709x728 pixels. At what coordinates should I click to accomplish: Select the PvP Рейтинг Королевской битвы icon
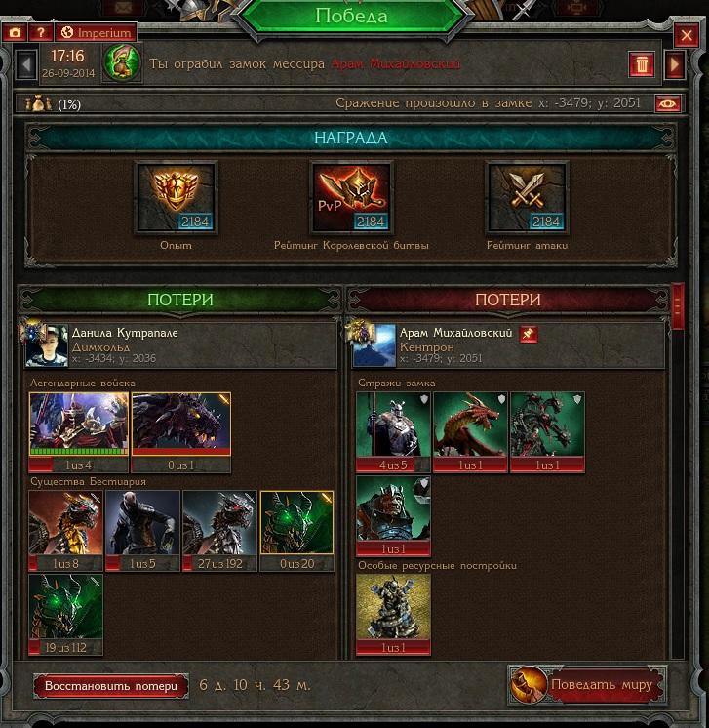[351, 197]
